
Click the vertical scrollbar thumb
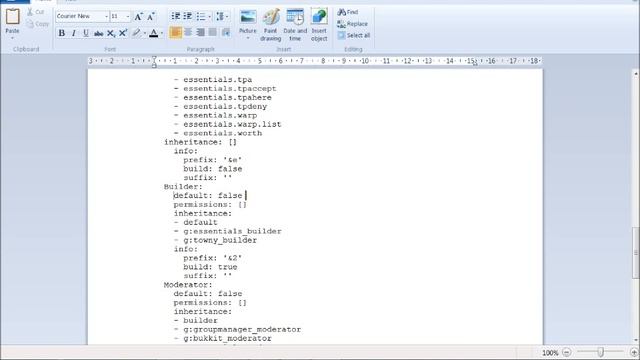[x=636, y=253]
